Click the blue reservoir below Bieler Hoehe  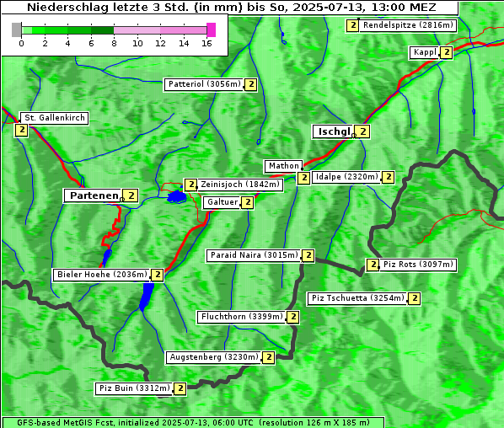(x=147, y=297)
